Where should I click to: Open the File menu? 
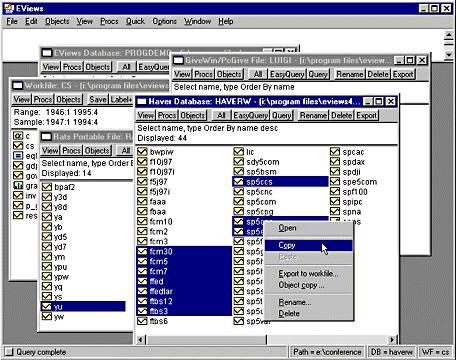click(x=12, y=21)
